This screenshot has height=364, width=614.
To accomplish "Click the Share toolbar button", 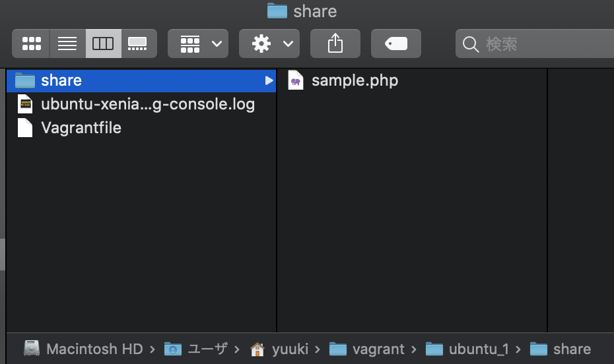I will point(335,44).
